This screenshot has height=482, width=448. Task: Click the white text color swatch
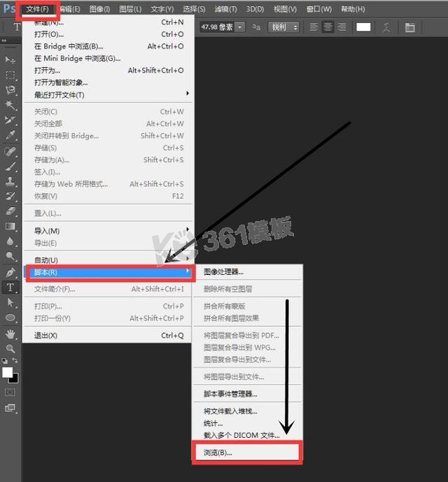click(x=363, y=27)
